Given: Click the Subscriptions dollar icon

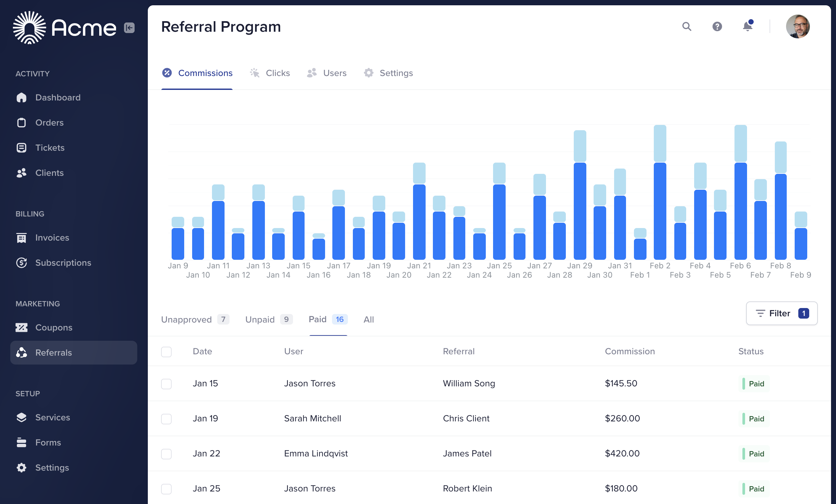Looking at the screenshot, I should [x=21, y=263].
